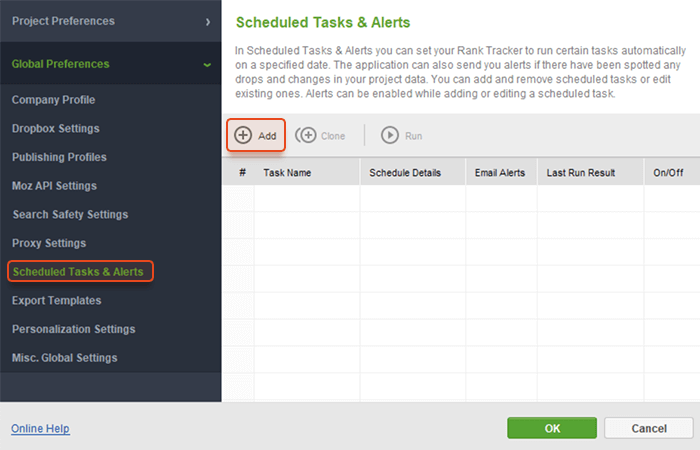Open Proxy Settings
Viewport: 700px width, 450px height.
(49, 243)
